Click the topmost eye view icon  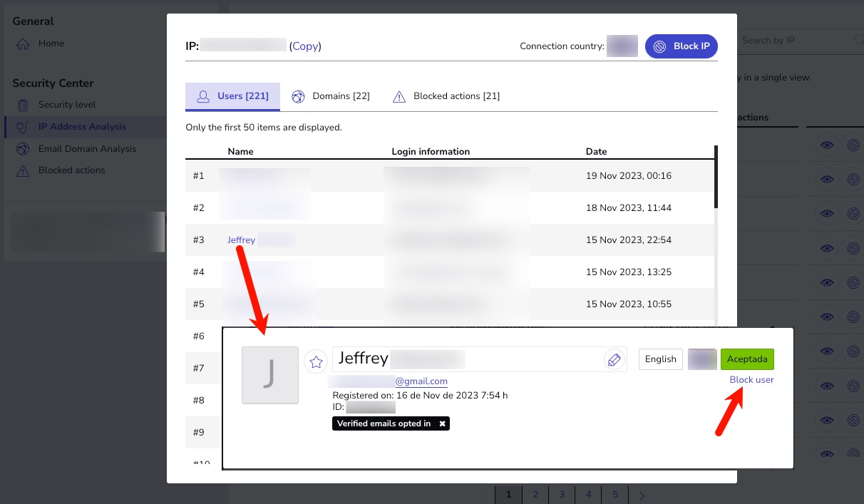(826, 145)
